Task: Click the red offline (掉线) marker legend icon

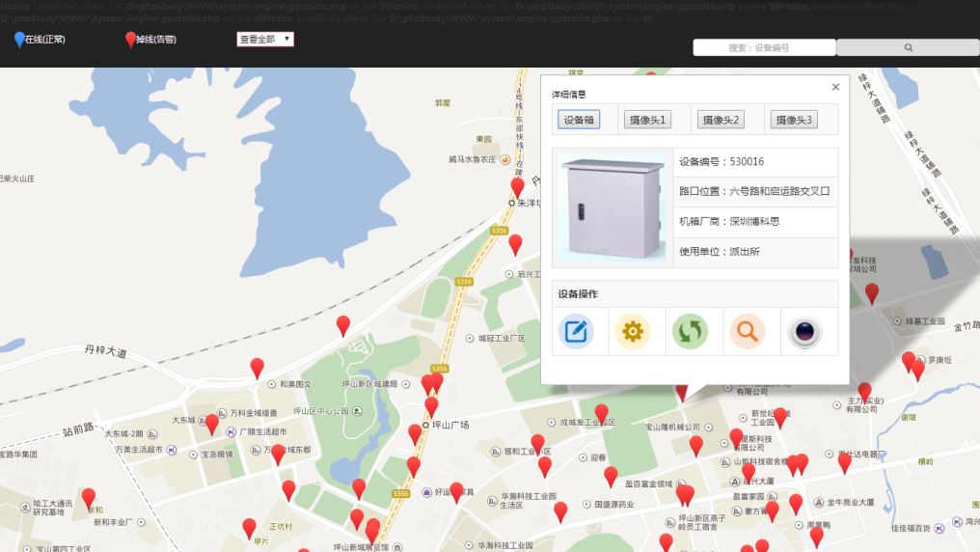Action: [130, 40]
